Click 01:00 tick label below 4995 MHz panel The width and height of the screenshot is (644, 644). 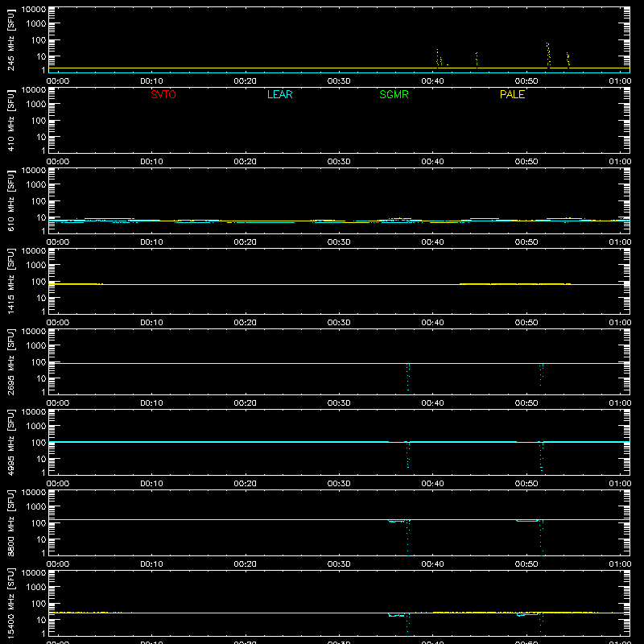[x=620, y=484]
